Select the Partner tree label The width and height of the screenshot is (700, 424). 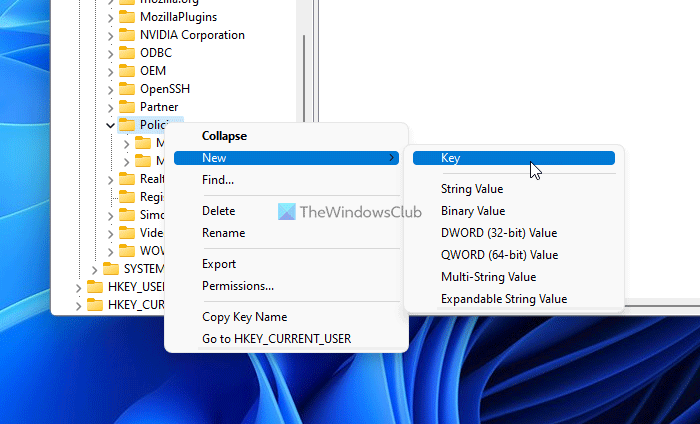click(159, 107)
